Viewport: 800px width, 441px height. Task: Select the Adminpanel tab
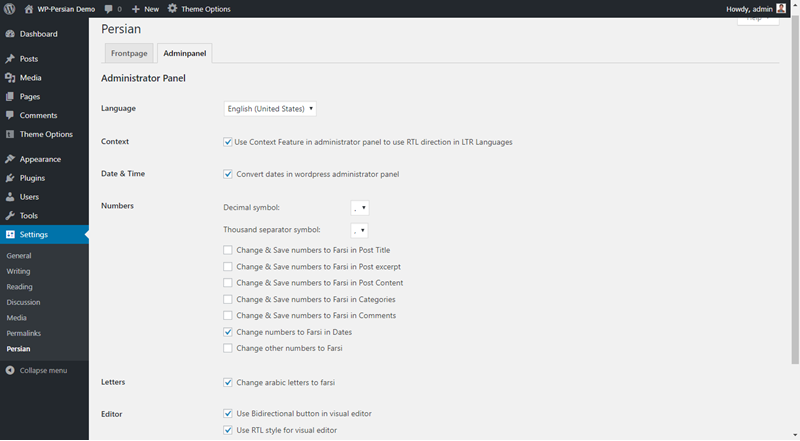tap(183, 53)
